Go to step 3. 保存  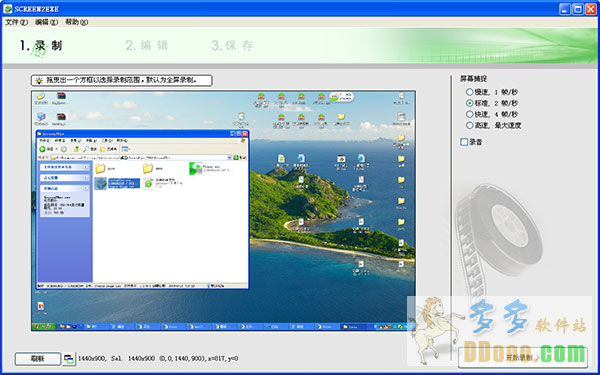tap(232, 46)
